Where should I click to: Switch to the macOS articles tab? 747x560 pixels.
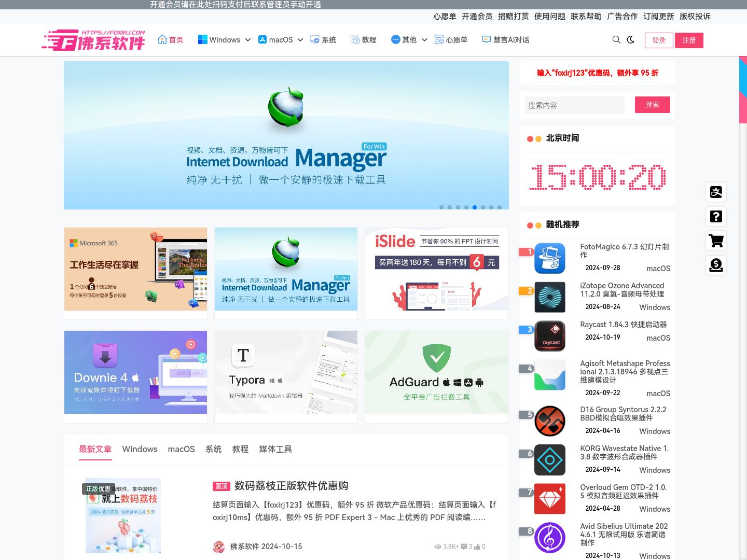tap(181, 449)
